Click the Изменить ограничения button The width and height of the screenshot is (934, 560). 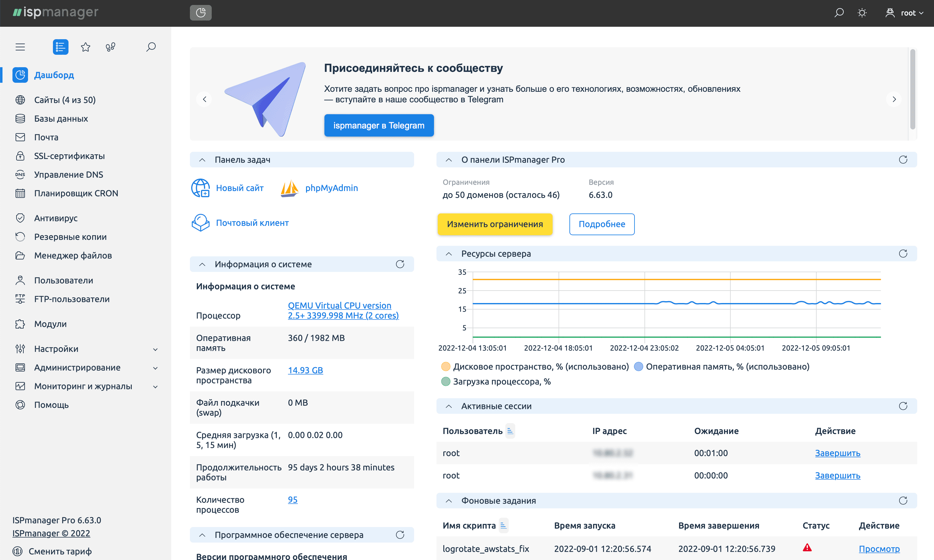point(495,224)
